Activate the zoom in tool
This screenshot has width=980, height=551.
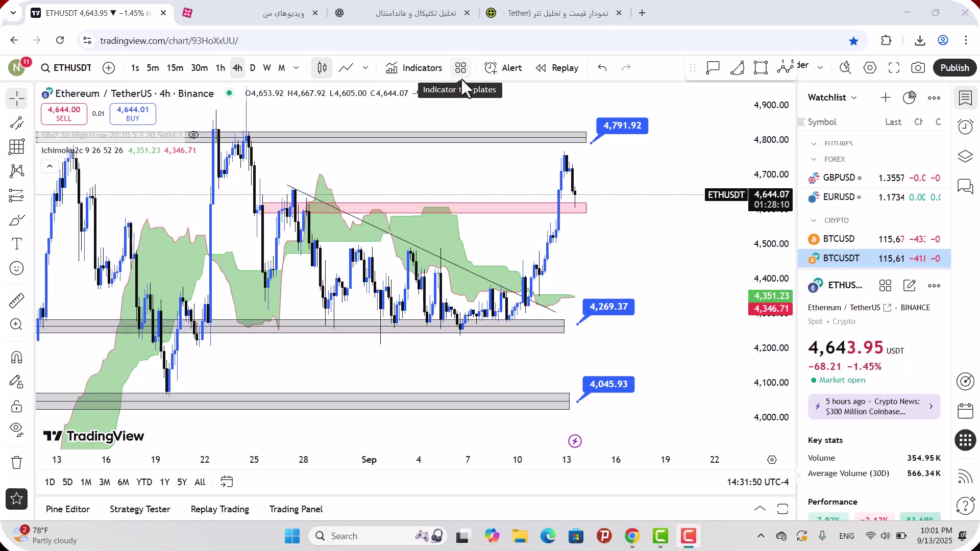point(17,324)
